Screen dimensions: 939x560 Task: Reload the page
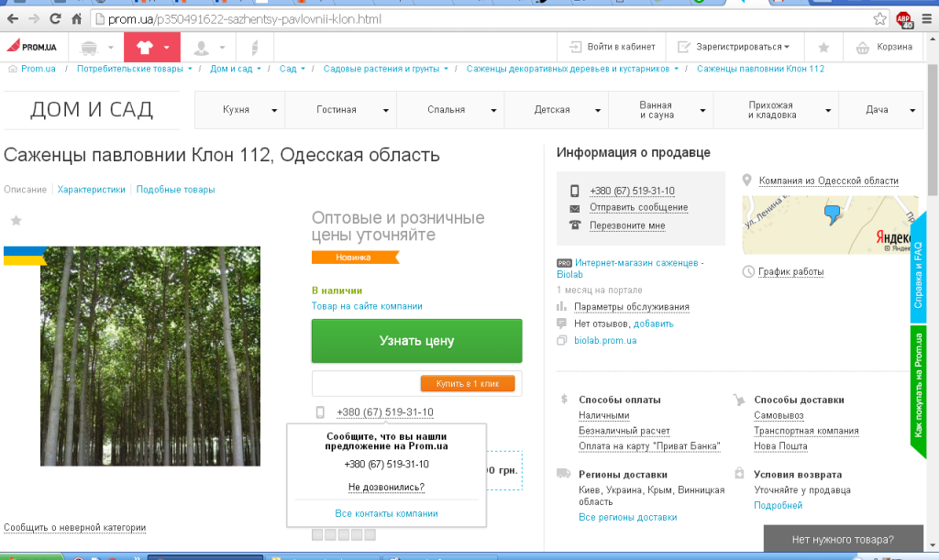click(55, 19)
